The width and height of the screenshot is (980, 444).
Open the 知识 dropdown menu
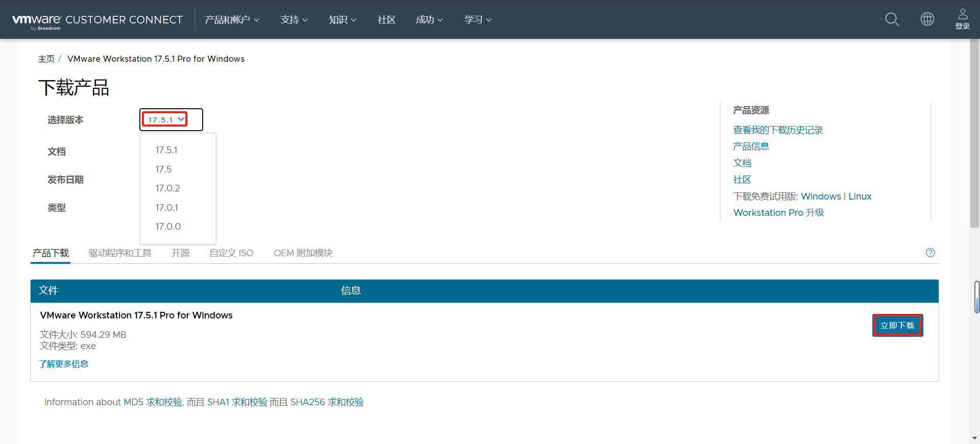(342, 20)
